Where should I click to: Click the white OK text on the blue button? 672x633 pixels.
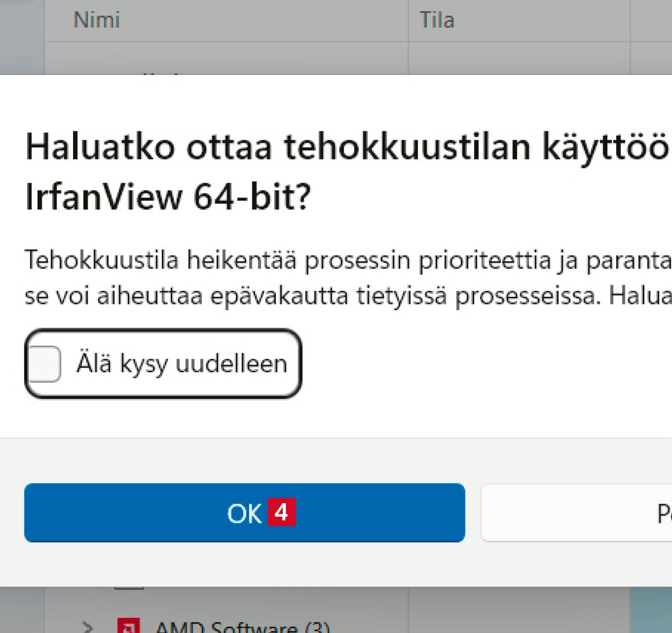(x=244, y=514)
